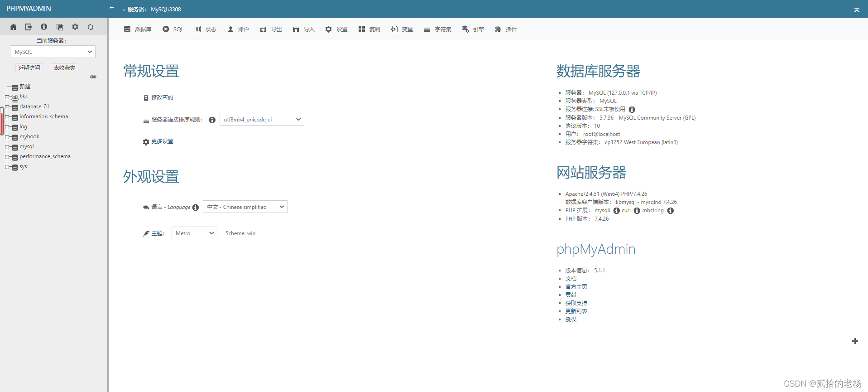Image resolution: width=868 pixels, height=392 pixels.
Task: Expand the information_schema tree node
Action: coord(7,117)
